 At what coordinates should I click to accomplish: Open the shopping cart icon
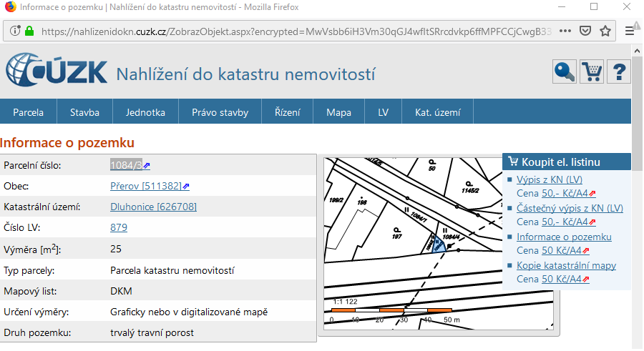tap(592, 72)
